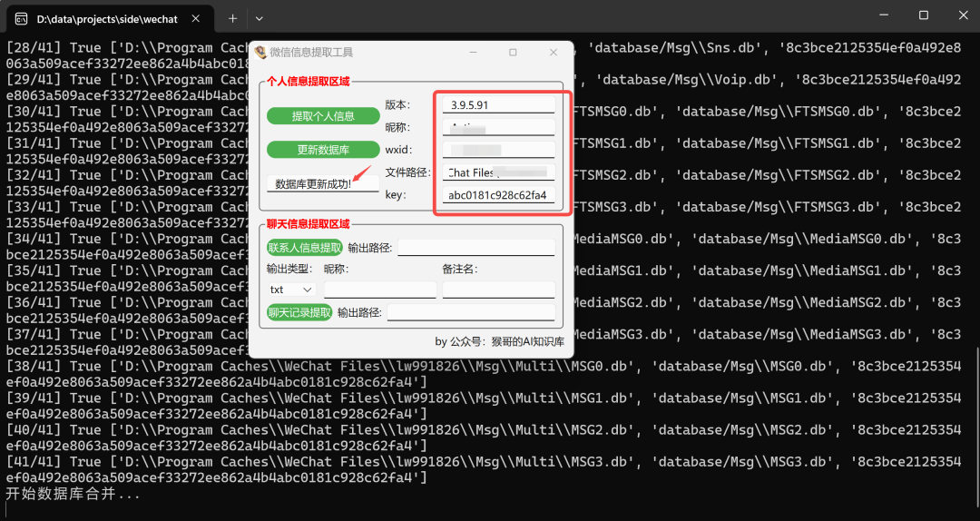Click the 提取个人信息 button
Image resolution: width=980 pixels, height=521 pixels.
[x=323, y=115]
